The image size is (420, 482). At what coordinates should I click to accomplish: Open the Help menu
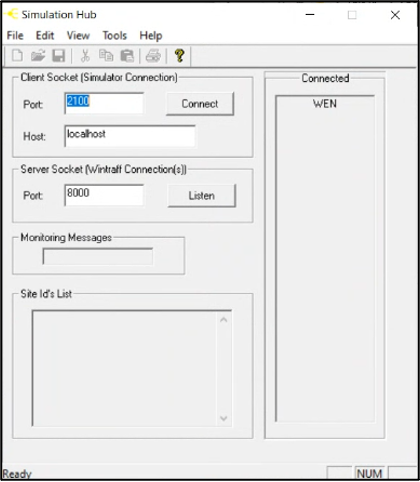point(151,35)
